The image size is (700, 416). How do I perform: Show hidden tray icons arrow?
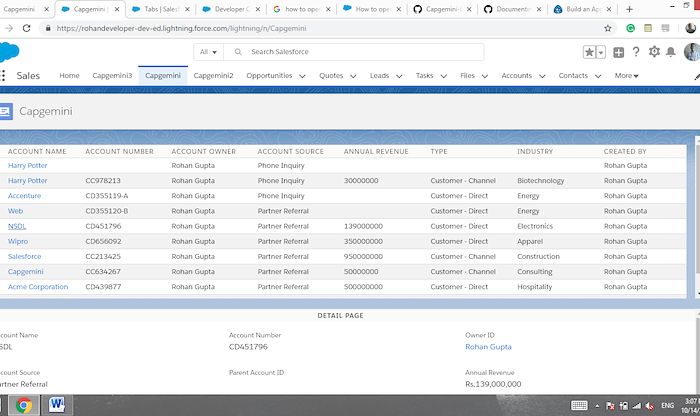pyautogui.click(x=597, y=406)
